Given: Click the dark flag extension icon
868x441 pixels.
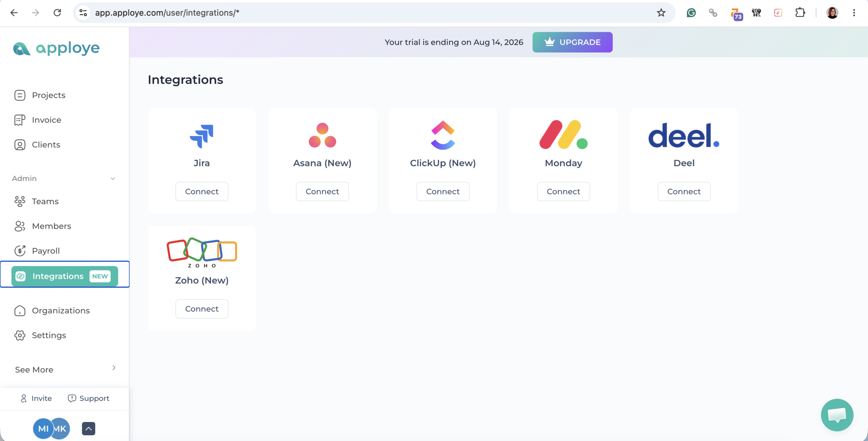Looking at the screenshot, I should pyautogui.click(x=756, y=13).
